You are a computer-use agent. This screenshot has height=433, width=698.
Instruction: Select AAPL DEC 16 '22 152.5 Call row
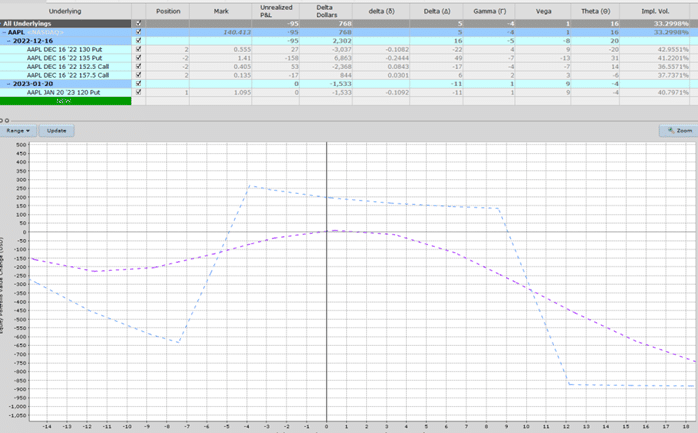68,67
